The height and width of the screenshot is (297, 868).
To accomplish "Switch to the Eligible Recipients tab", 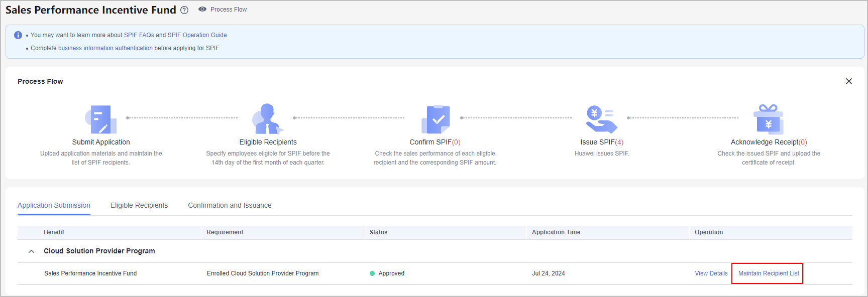I will pyautogui.click(x=139, y=205).
